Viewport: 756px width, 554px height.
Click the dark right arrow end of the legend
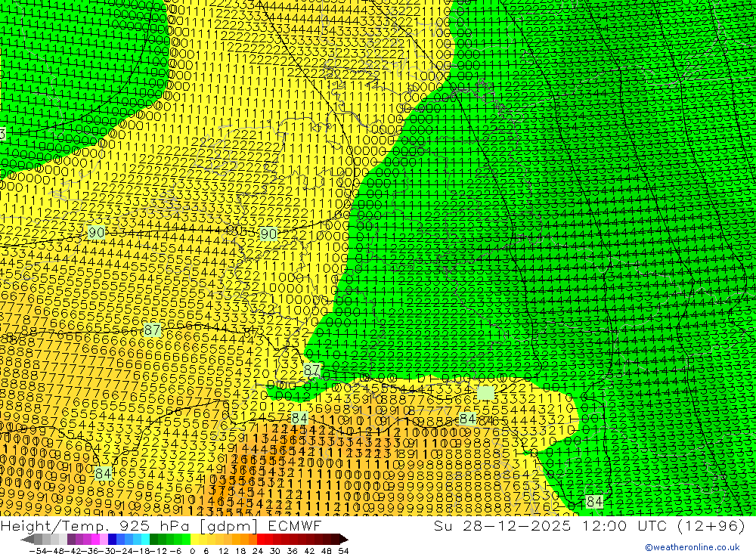tap(344, 539)
